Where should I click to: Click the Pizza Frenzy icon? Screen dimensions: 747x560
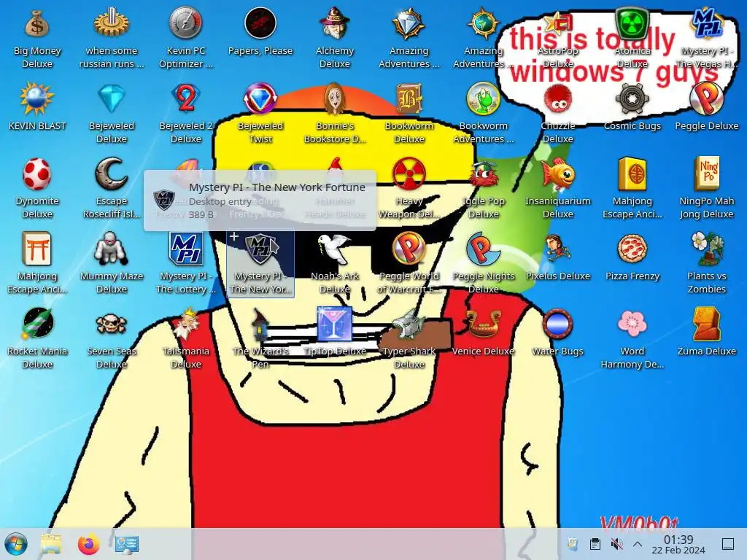(632, 249)
